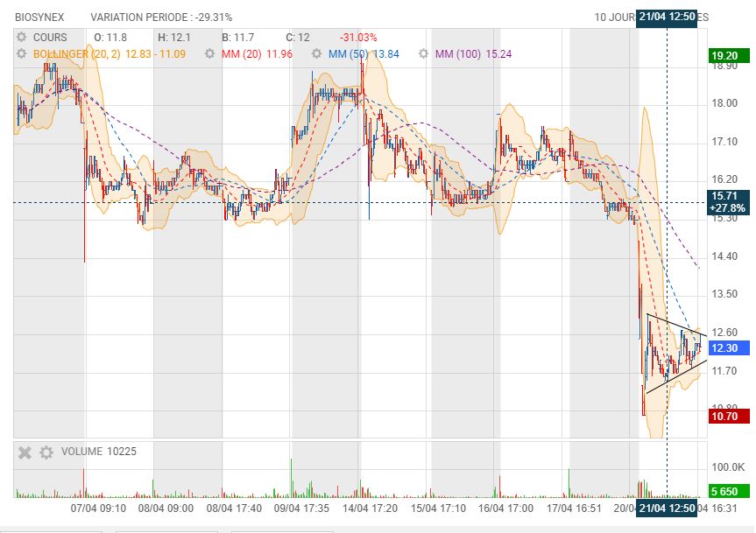Viewport: 756px width, 533px height.
Task: Remove the VOLUME panel with X icon
Action: tap(25, 452)
